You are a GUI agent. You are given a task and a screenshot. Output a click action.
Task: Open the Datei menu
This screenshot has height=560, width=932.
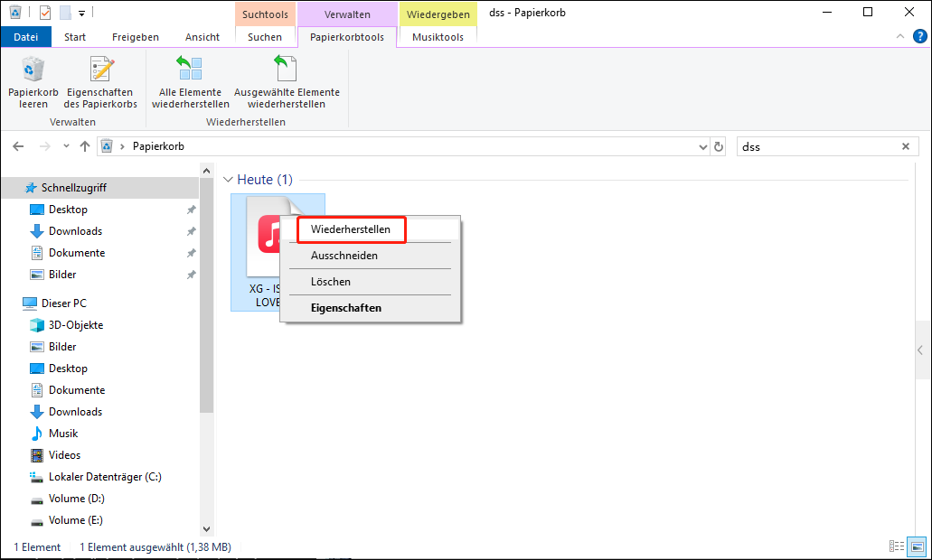point(25,37)
